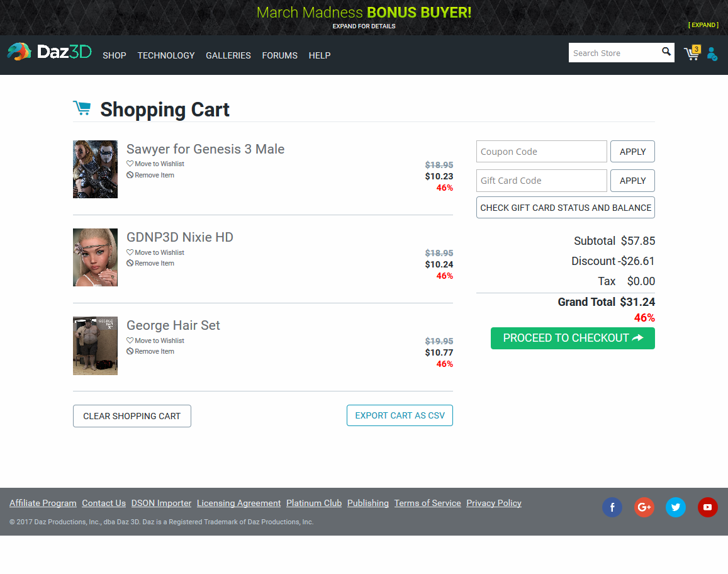Click the Twitter icon in the footer
Viewport: 728px width, 574px height.
point(676,507)
